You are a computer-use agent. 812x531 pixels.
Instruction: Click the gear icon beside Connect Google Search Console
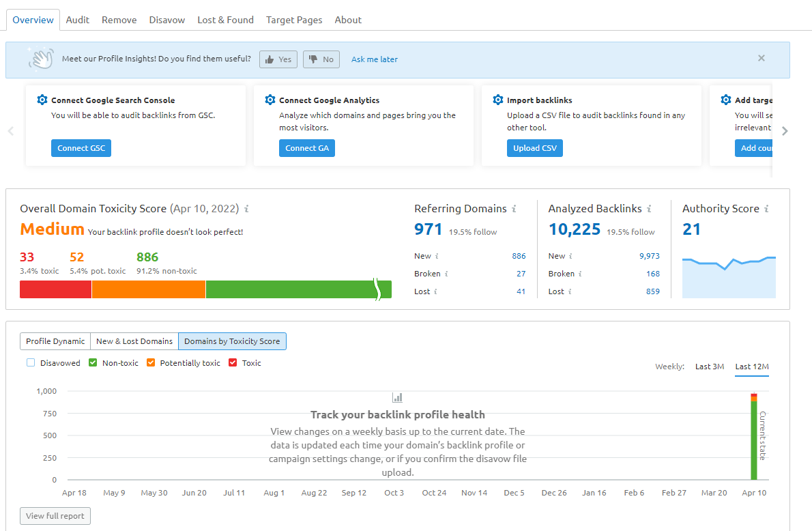[42, 100]
